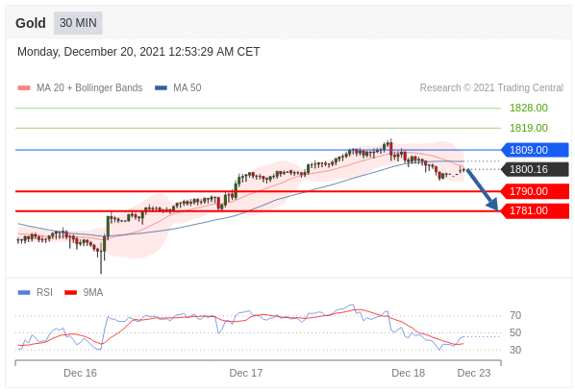575x392 pixels.
Task: Select the 30 MIN timeframe badge
Action: point(78,23)
